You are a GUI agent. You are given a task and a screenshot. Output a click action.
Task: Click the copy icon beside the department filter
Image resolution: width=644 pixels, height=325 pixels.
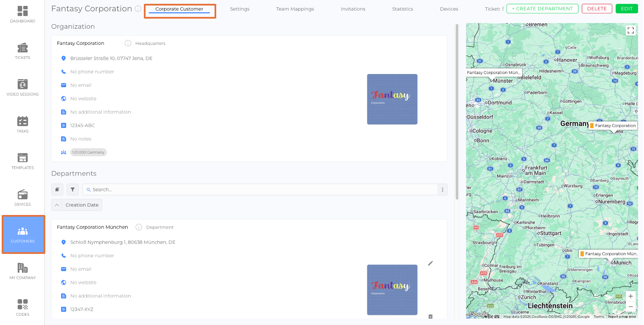tap(57, 190)
